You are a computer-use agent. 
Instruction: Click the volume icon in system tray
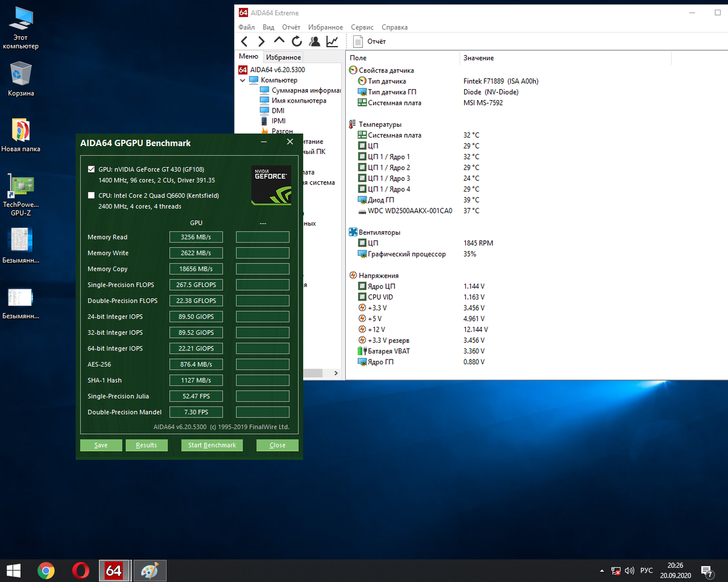630,570
